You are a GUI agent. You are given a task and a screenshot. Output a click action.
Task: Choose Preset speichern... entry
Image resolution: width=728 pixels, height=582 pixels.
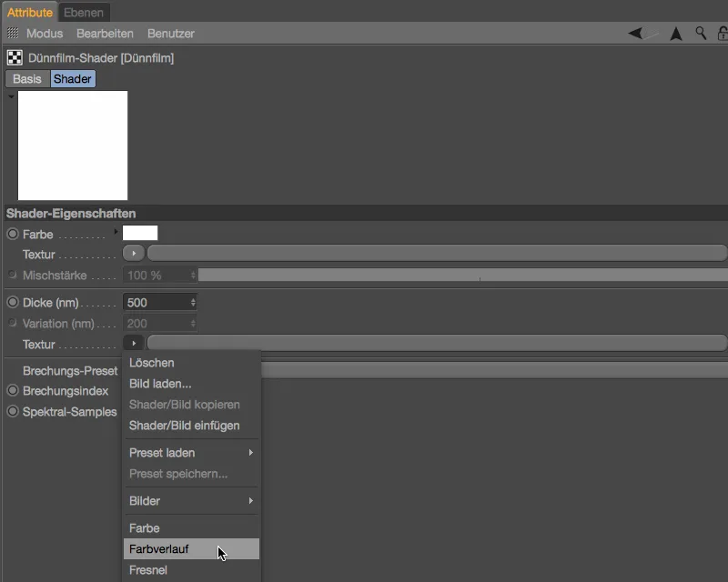pyautogui.click(x=191, y=474)
